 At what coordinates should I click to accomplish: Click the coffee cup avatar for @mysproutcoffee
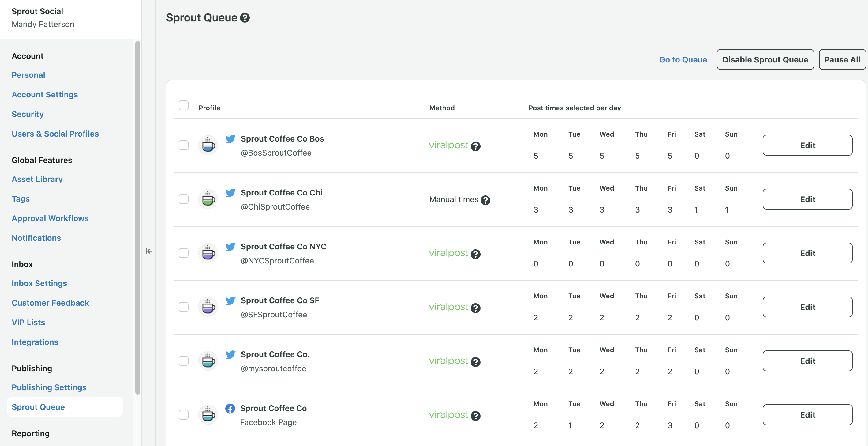pos(208,361)
